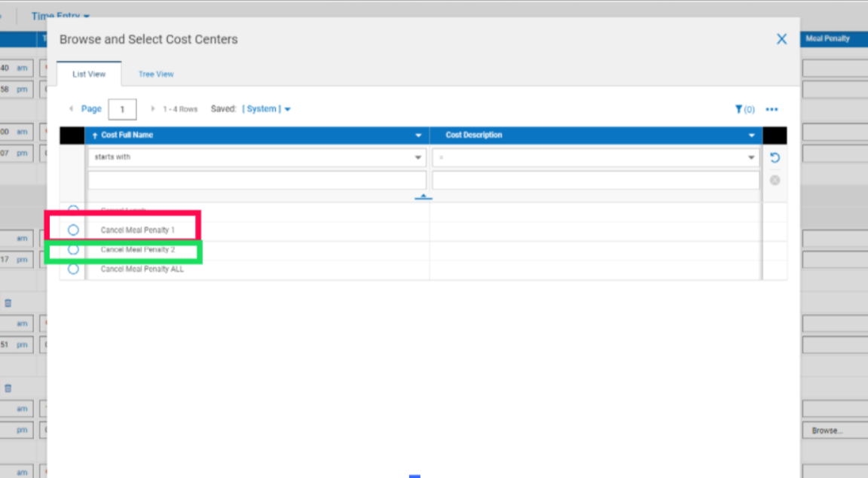Open Cost Description filter operator dropdown
Screen dimensions: 868x478
coord(596,157)
